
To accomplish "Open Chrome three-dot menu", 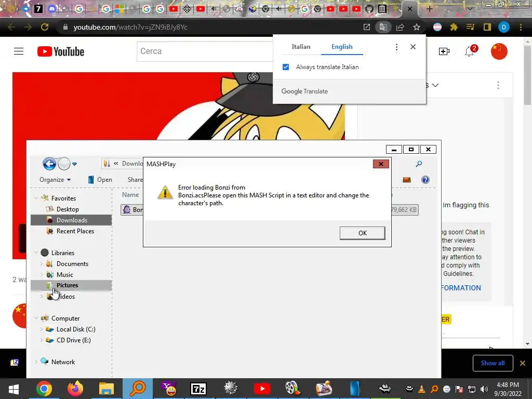I will point(521,27).
